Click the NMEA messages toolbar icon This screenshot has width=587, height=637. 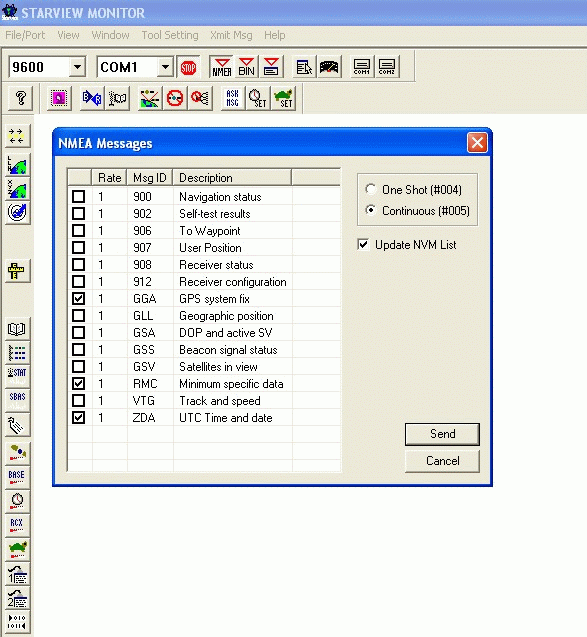221,67
